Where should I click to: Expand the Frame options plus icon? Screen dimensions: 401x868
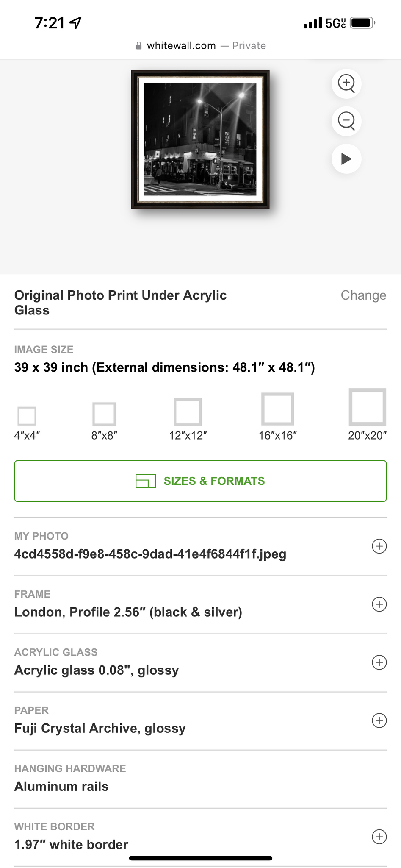pos(379,604)
